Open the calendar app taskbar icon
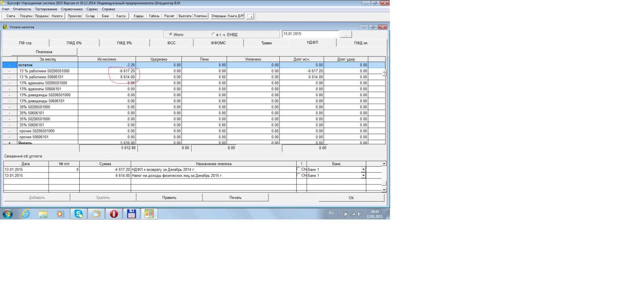The image size is (644, 296). pos(149,214)
